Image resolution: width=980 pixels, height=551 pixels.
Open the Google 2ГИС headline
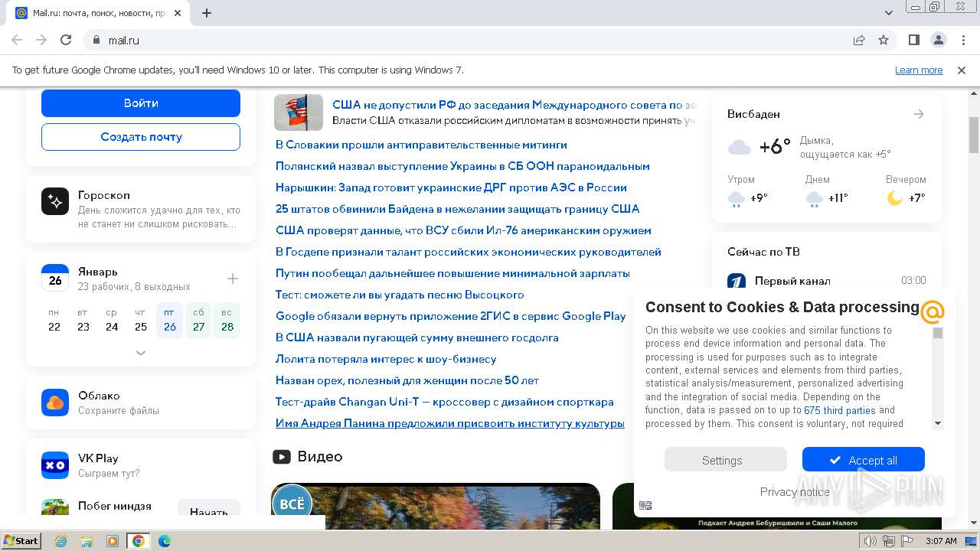450,316
